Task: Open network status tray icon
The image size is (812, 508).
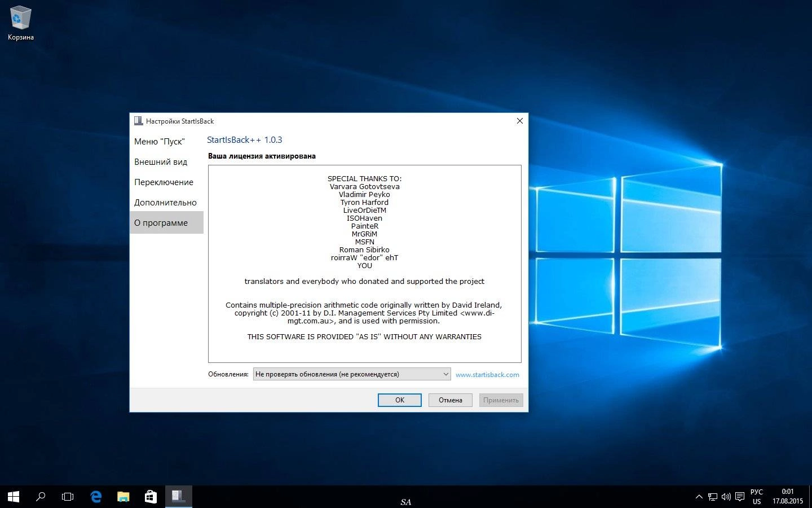Action: (713, 497)
